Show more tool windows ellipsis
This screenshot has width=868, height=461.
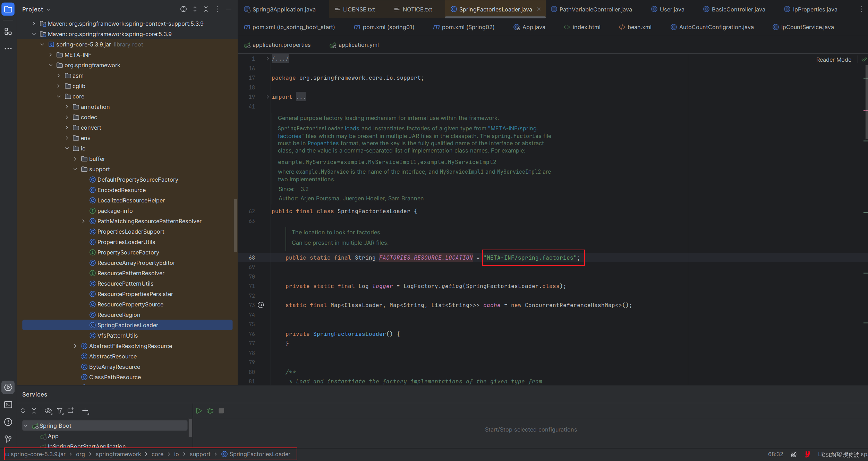(8, 49)
